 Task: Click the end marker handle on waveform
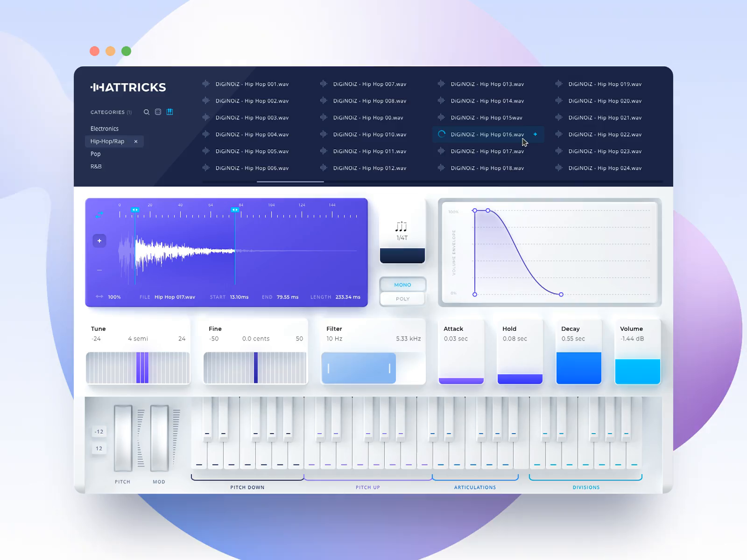point(235,210)
